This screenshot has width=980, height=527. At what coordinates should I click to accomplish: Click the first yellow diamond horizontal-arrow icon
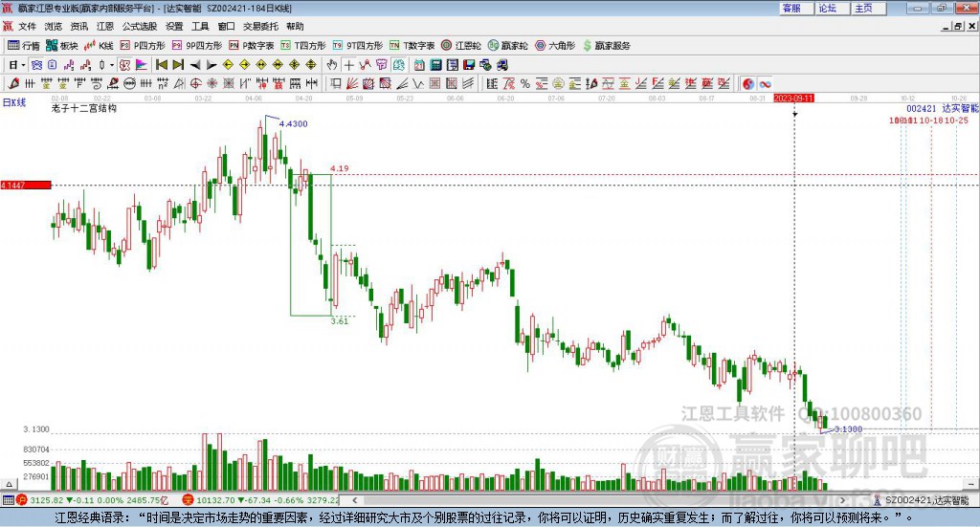tap(228, 65)
